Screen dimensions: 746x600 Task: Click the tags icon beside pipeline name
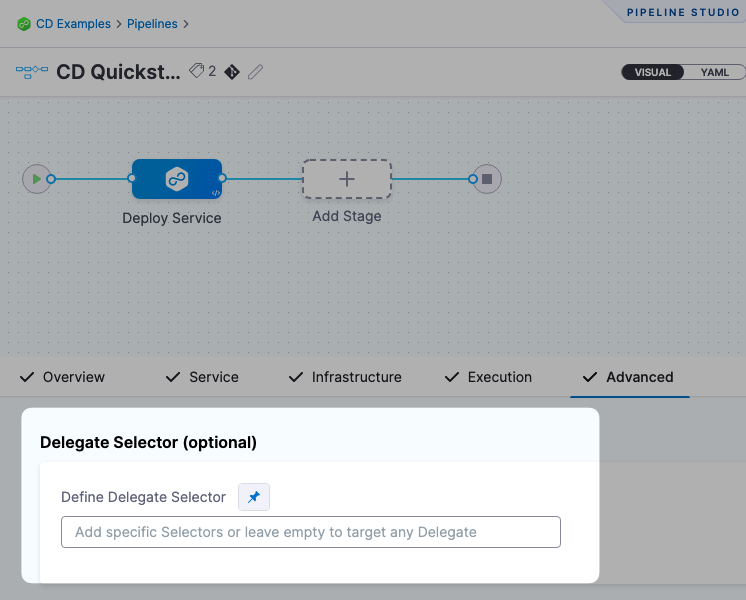[197, 71]
